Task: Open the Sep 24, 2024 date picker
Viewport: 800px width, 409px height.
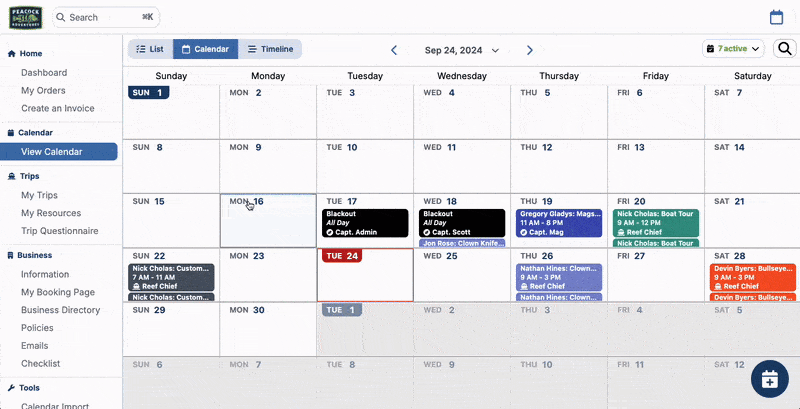Action: [x=461, y=50]
